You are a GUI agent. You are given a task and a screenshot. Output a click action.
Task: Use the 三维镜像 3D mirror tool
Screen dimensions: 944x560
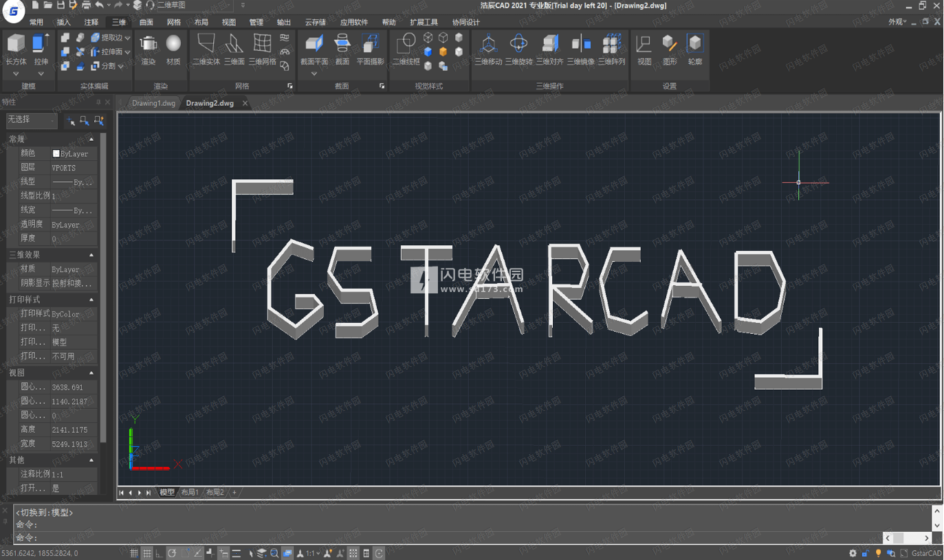(580, 49)
